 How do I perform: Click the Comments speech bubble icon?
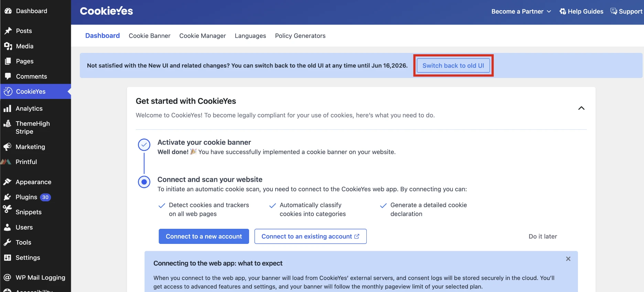8,76
